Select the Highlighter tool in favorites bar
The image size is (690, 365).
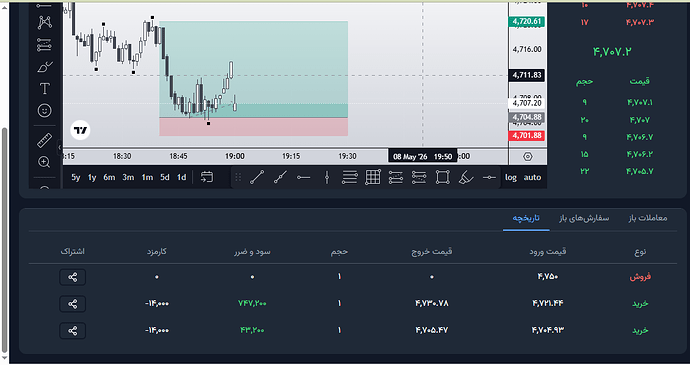coord(466,177)
